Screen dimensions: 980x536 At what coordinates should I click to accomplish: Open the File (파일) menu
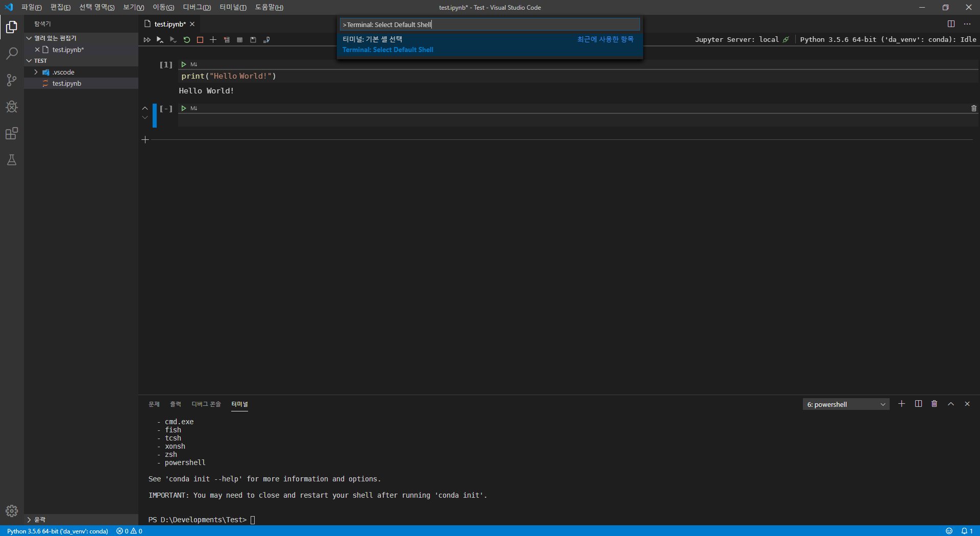click(x=32, y=7)
